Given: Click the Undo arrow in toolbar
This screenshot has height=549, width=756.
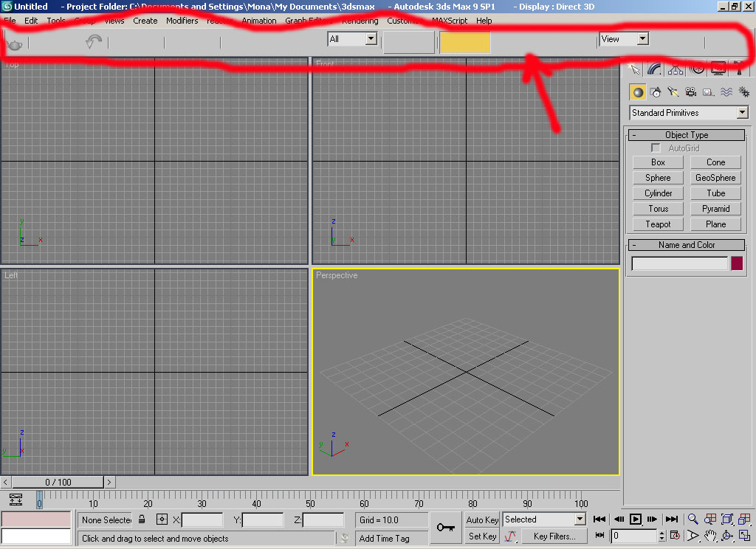Looking at the screenshot, I should tap(93, 42).
